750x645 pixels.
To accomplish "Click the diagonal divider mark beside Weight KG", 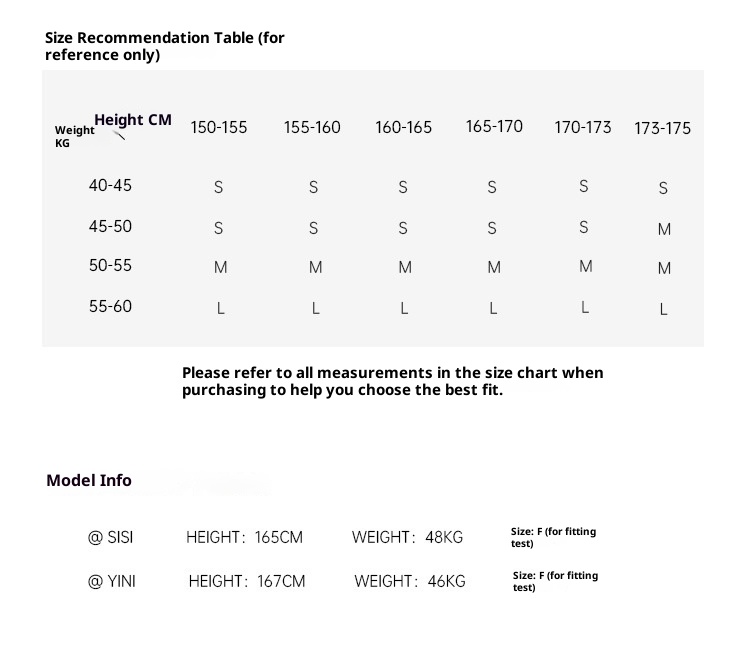I will (121, 135).
